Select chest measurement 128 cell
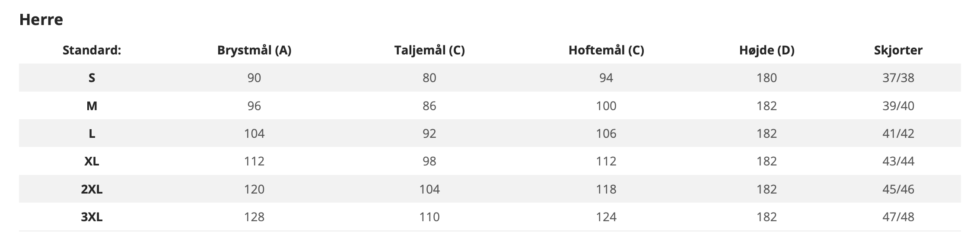980x232 pixels. pyautogui.click(x=254, y=217)
